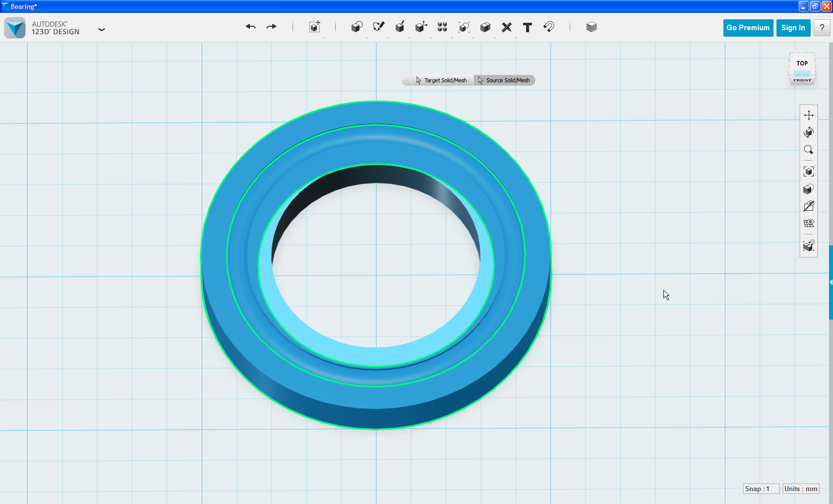Select the Text tool icon
833x504 pixels.
coord(528,28)
